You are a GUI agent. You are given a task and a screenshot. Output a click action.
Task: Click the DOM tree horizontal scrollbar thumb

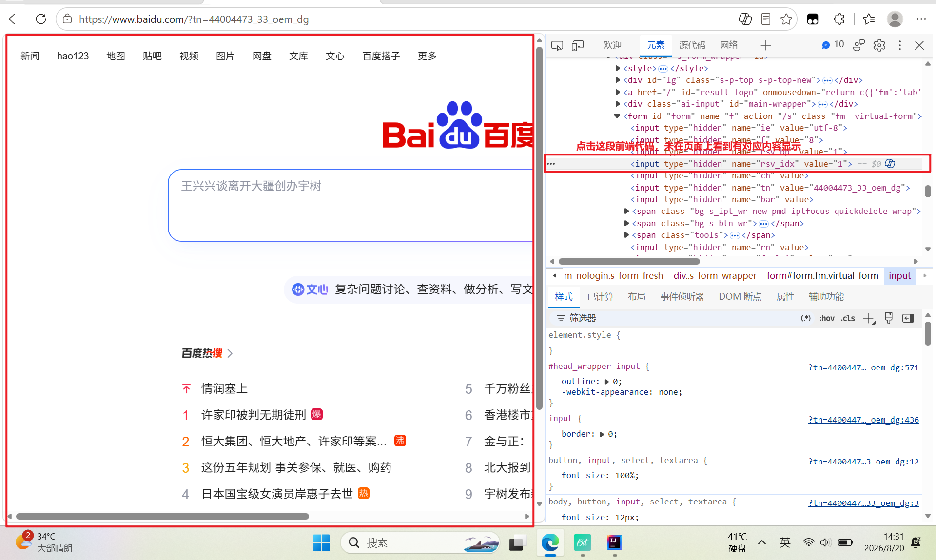tap(629, 262)
